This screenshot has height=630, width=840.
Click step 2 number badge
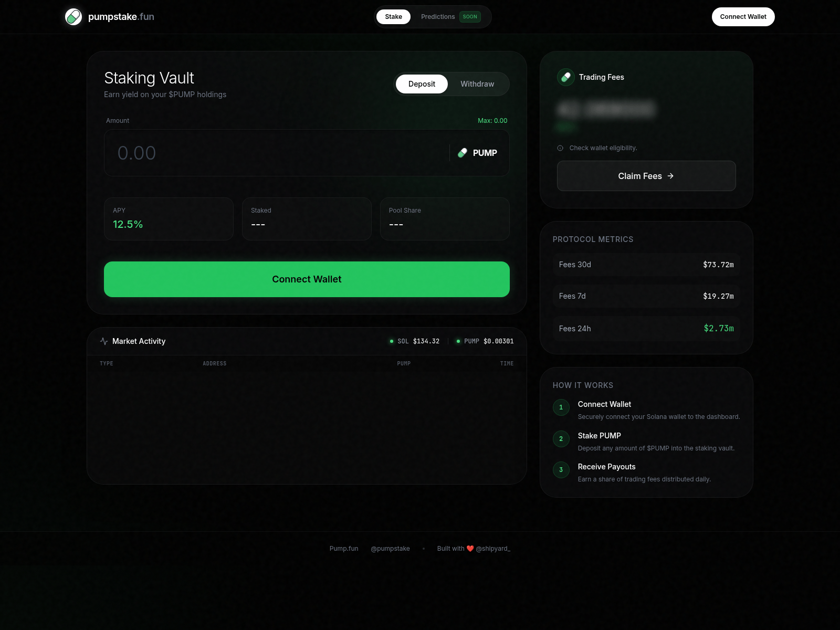(561, 439)
